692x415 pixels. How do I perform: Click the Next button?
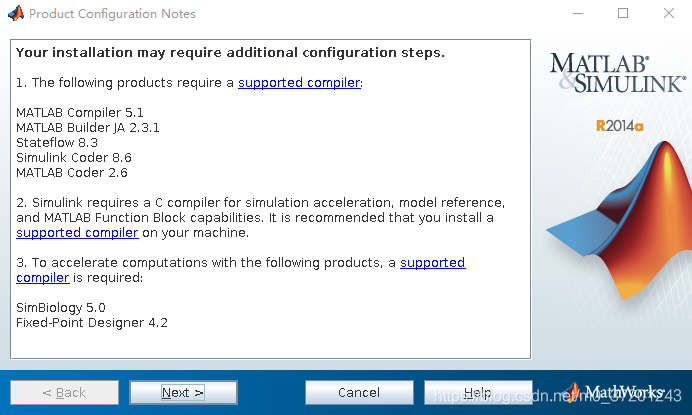pyautogui.click(x=183, y=393)
